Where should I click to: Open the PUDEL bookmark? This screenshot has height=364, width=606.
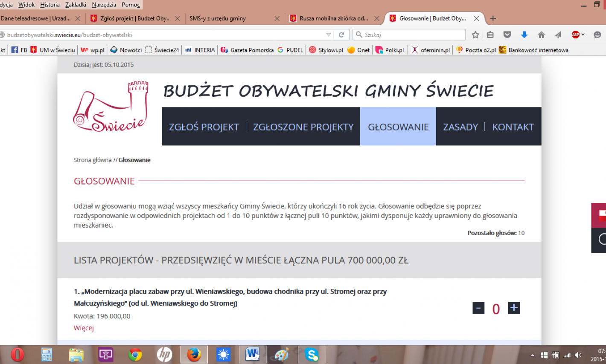[290, 50]
